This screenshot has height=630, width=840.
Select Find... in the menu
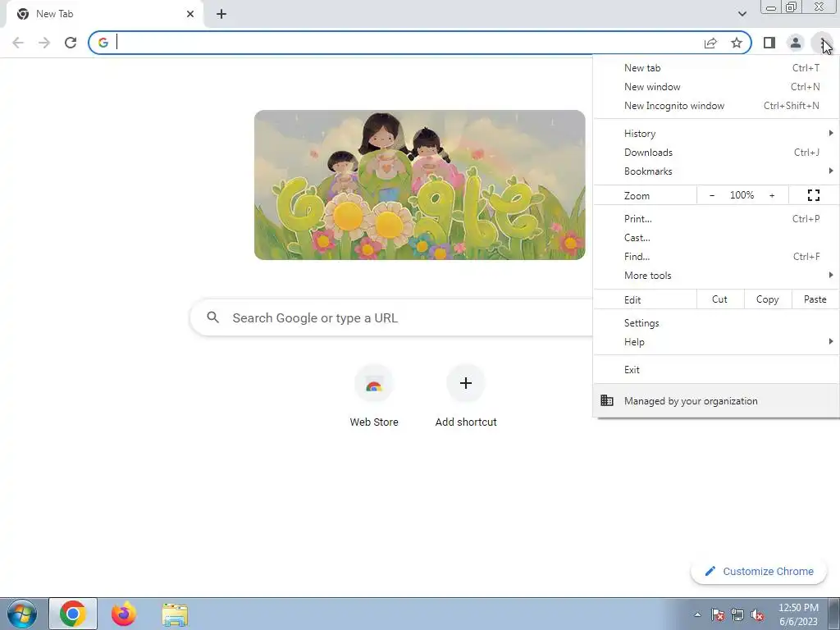tap(716, 256)
